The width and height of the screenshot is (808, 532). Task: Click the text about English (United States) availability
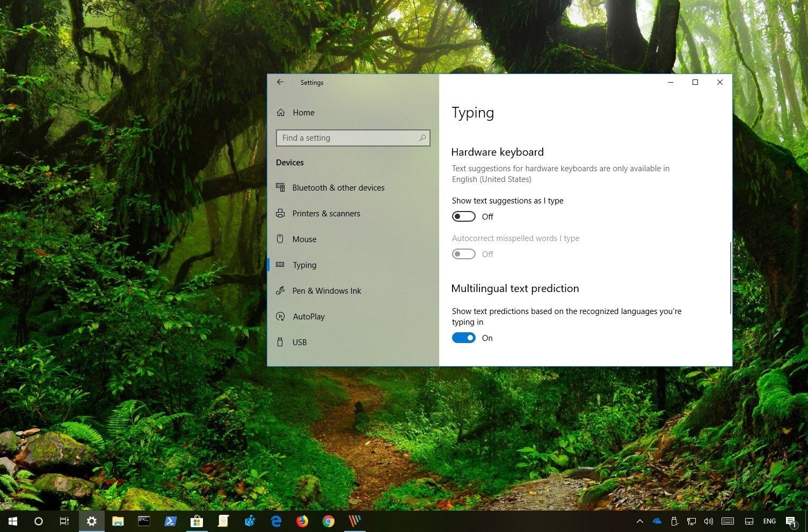[x=560, y=174]
